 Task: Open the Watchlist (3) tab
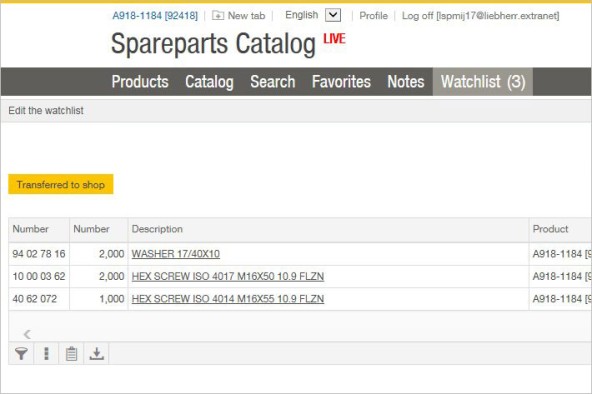483,82
